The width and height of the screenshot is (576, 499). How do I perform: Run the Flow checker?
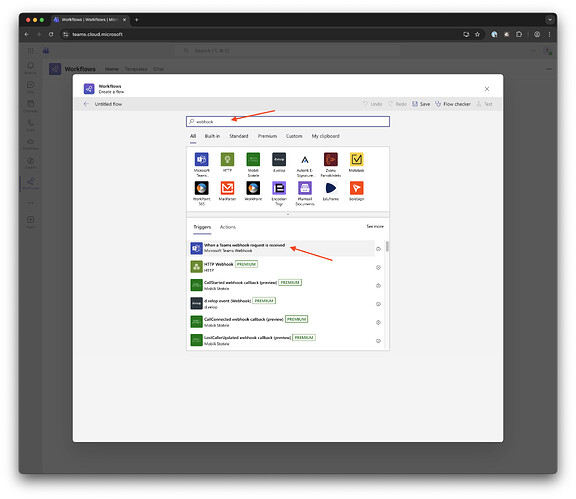453,104
